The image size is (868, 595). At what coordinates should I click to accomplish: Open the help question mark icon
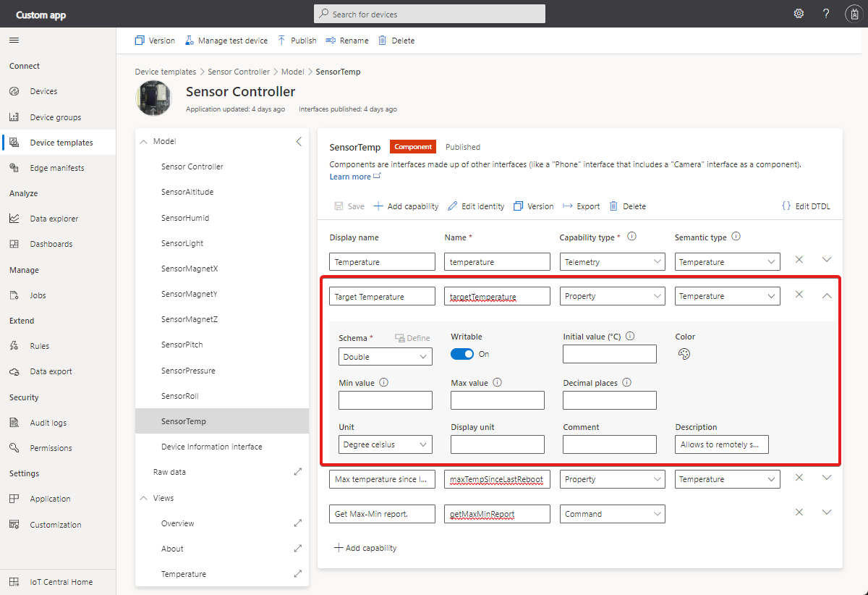[826, 14]
